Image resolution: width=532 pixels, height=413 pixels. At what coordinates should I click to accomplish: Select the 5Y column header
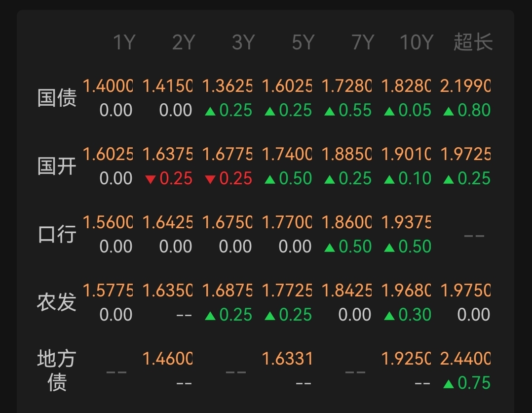point(303,43)
